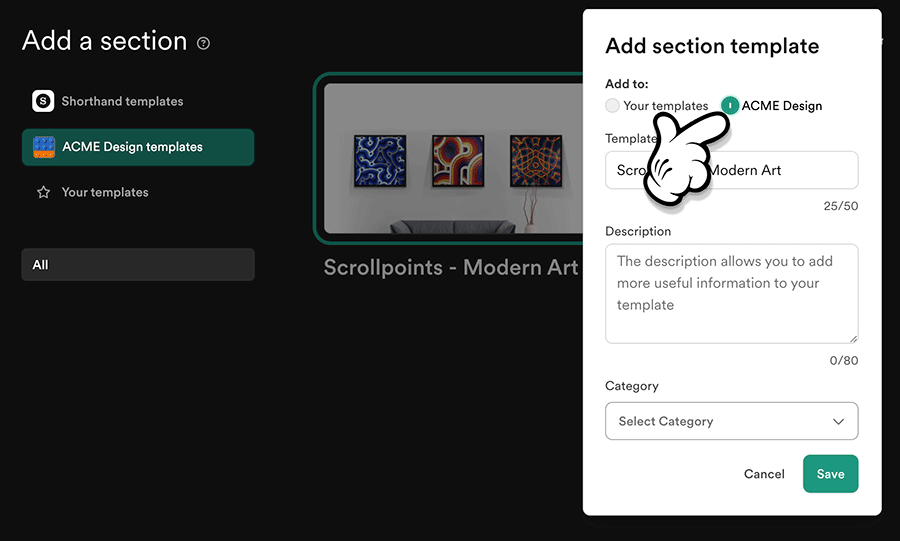900x541 pixels.
Task: Click the ACME Design workspace icon
Action: tap(44, 147)
